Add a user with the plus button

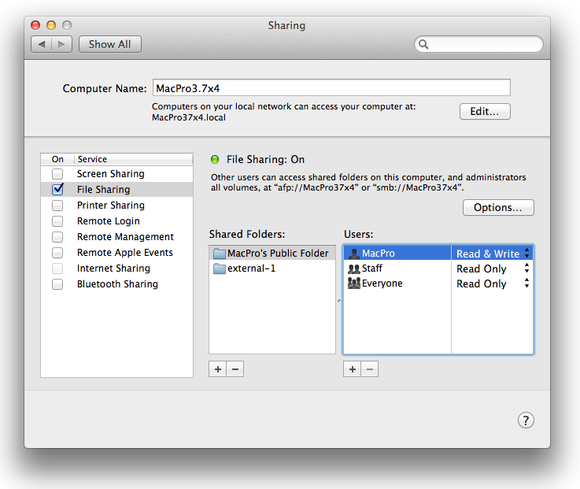[352, 369]
